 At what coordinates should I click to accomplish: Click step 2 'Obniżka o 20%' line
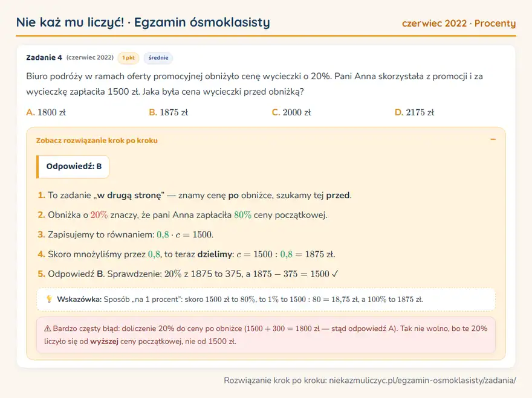[183, 215]
